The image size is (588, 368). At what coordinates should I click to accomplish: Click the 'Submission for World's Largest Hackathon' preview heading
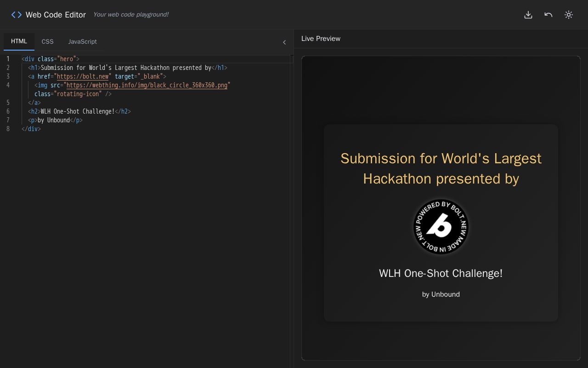coord(441,168)
